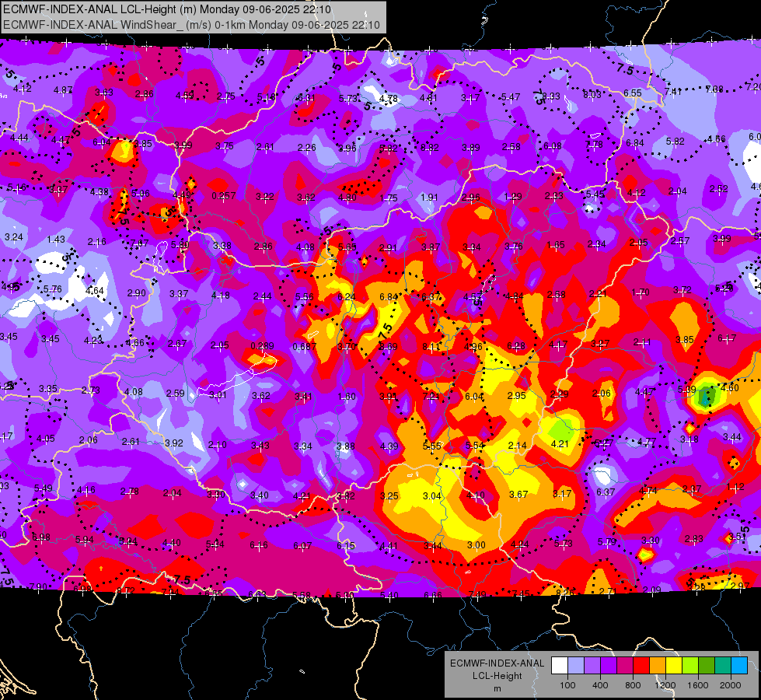Click the grid value '3.67'
This screenshot has width=761, height=700.
pyautogui.click(x=518, y=495)
